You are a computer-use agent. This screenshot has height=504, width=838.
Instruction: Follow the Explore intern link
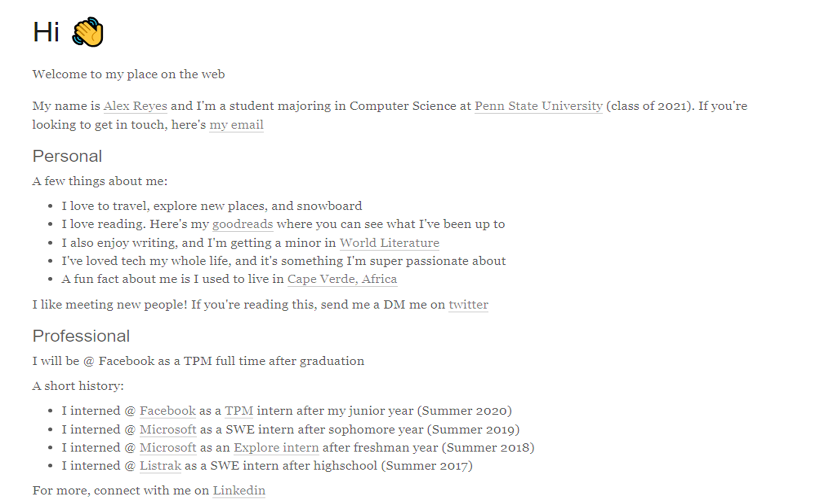(276, 448)
